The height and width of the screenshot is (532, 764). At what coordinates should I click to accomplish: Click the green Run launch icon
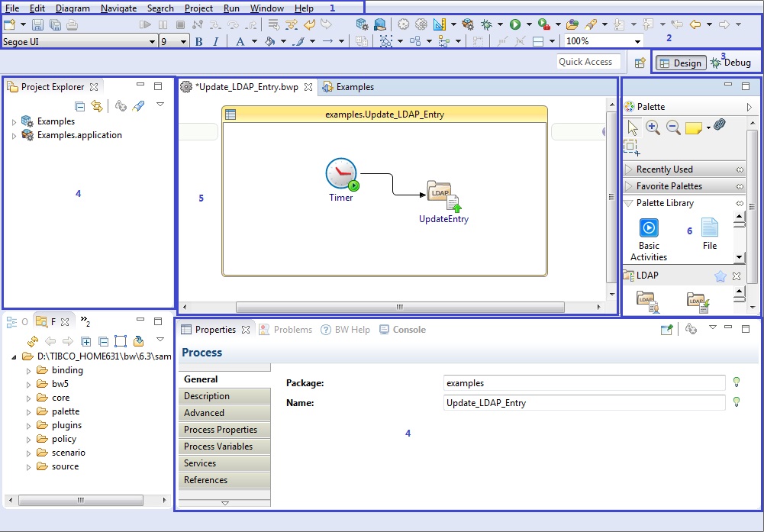pyautogui.click(x=515, y=24)
